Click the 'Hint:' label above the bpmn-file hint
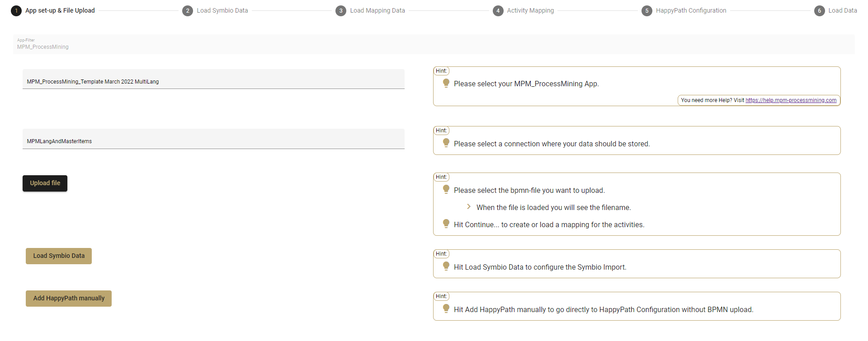Screen dimensions: 868x341 441,177
